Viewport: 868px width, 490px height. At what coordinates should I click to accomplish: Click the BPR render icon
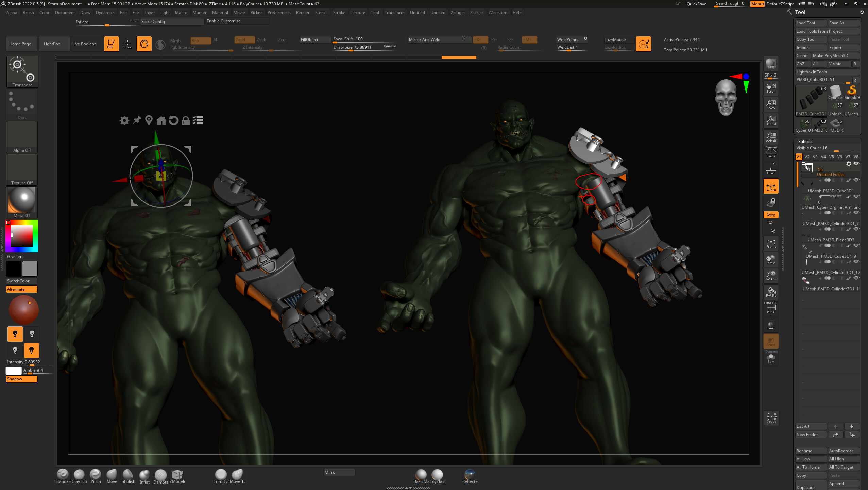(x=771, y=64)
